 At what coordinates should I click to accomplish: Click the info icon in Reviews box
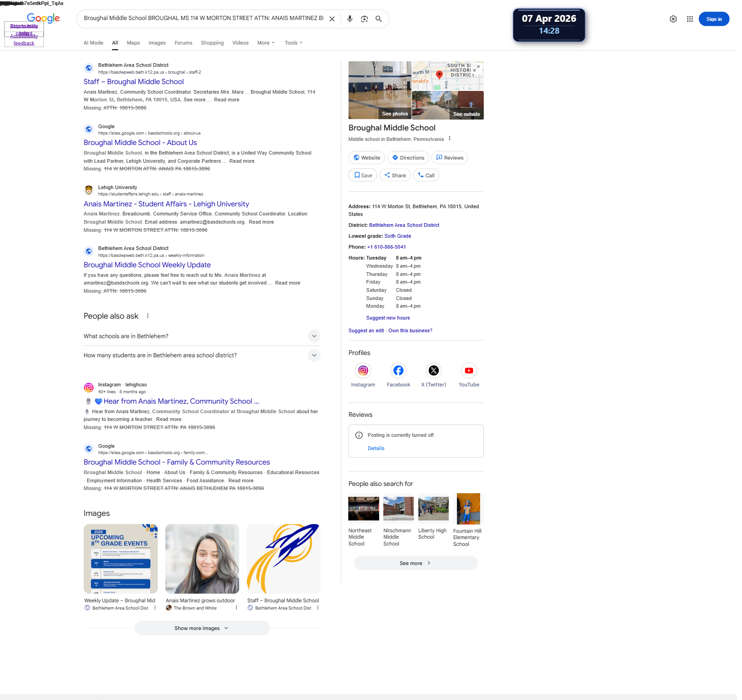[359, 435]
